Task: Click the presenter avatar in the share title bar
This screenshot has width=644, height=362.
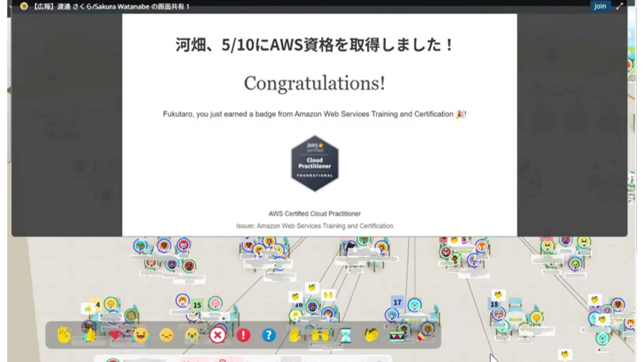Action: tap(24, 6)
